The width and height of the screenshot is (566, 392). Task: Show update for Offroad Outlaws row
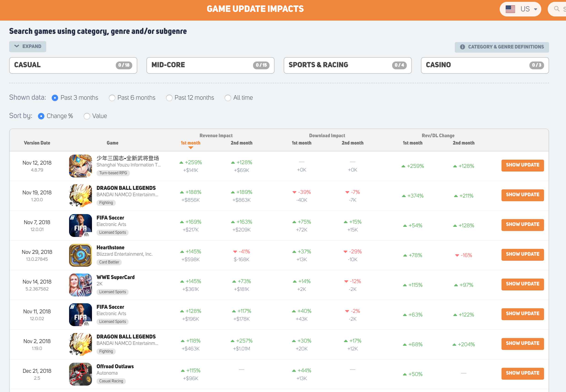(523, 373)
